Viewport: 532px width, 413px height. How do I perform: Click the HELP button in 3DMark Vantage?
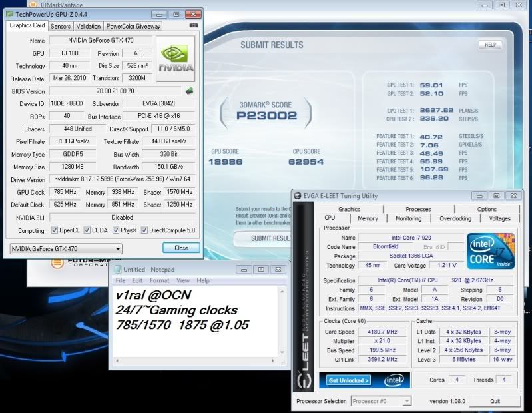point(489,45)
